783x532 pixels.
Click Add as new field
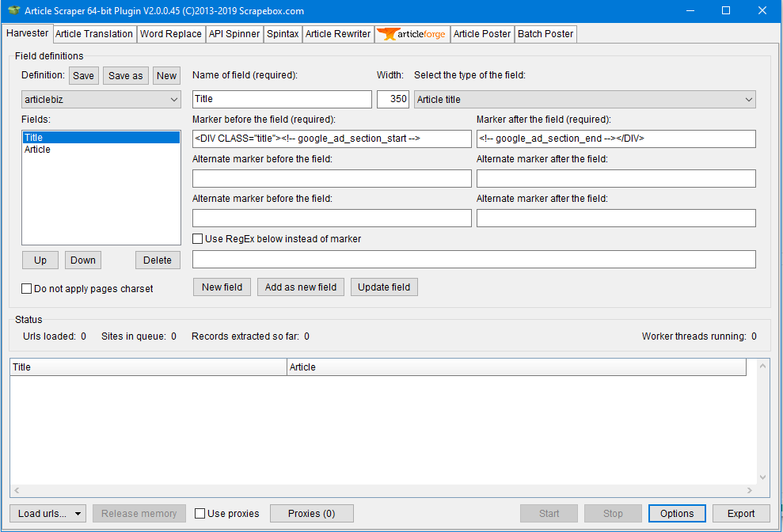tap(301, 287)
